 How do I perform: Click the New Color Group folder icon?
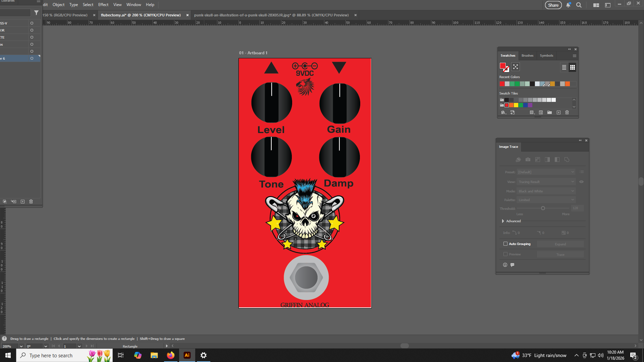549,113
